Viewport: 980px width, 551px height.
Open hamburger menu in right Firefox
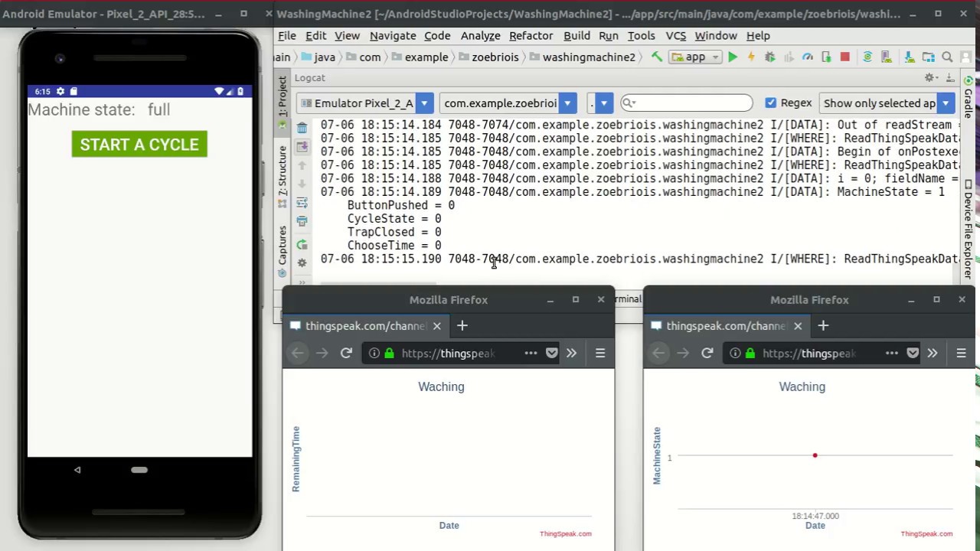961,353
